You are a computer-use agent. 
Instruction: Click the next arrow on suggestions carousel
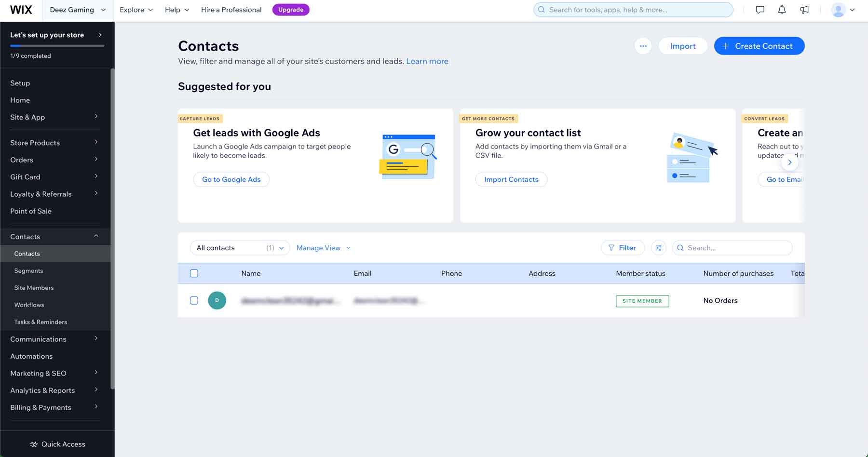pyautogui.click(x=789, y=162)
